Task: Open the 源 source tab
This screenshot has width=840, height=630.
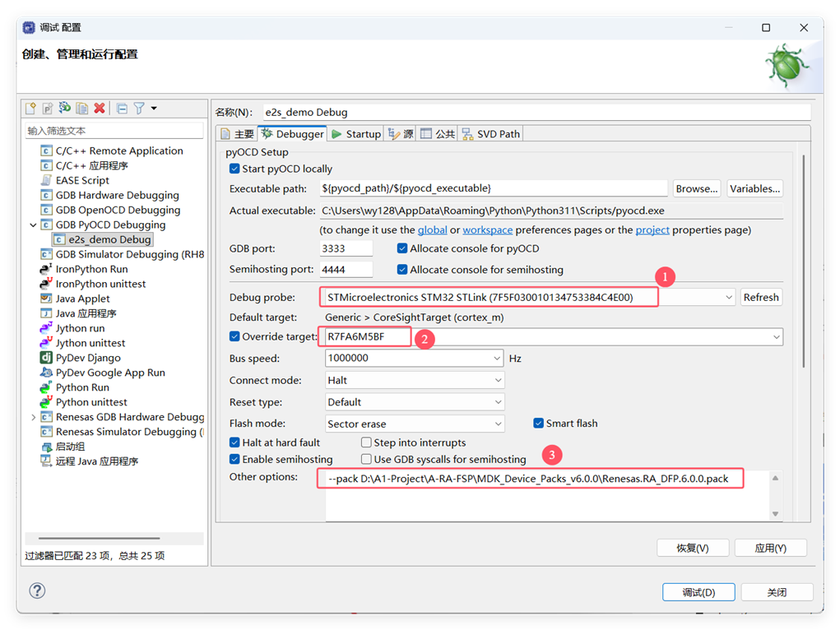Action: (401, 134)
